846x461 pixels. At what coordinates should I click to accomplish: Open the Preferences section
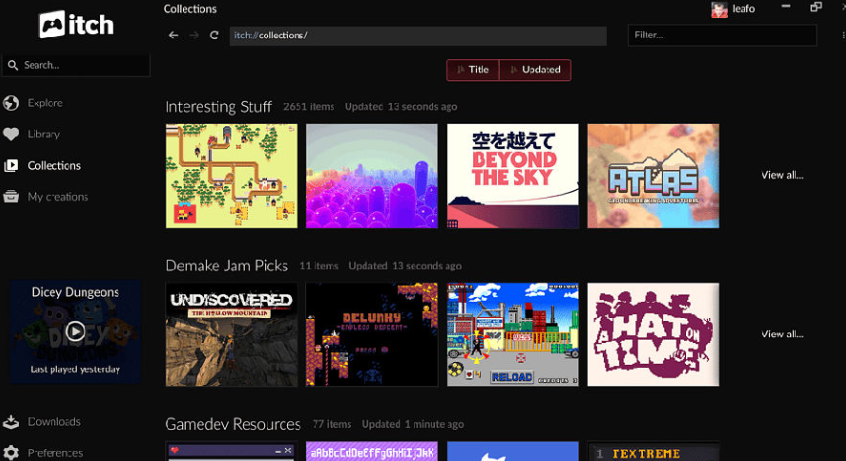(x=55, y=452)
